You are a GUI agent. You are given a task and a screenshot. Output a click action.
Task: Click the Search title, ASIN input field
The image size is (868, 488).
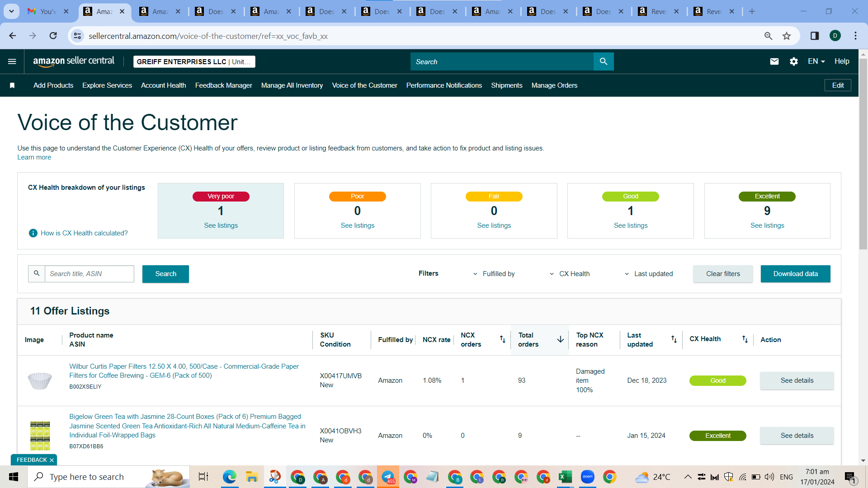(90, 274)
